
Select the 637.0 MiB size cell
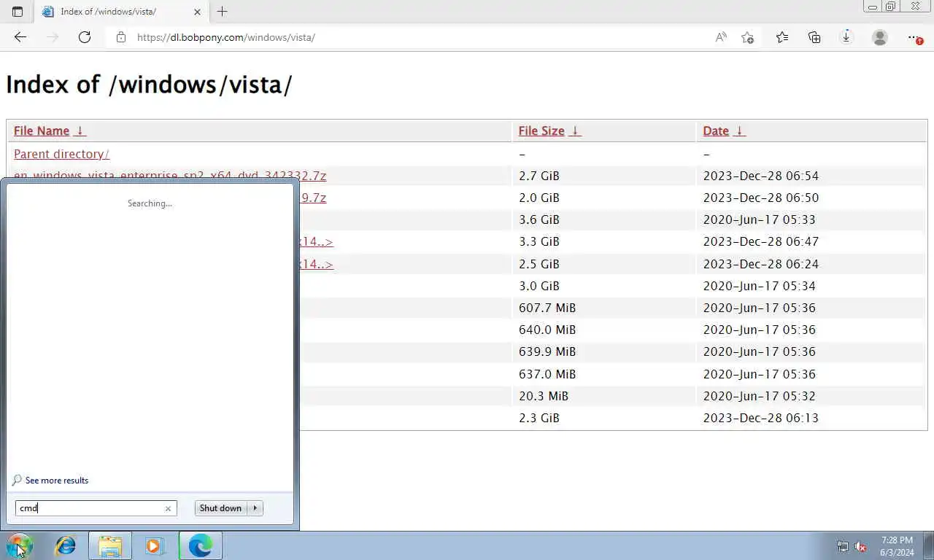547,374
